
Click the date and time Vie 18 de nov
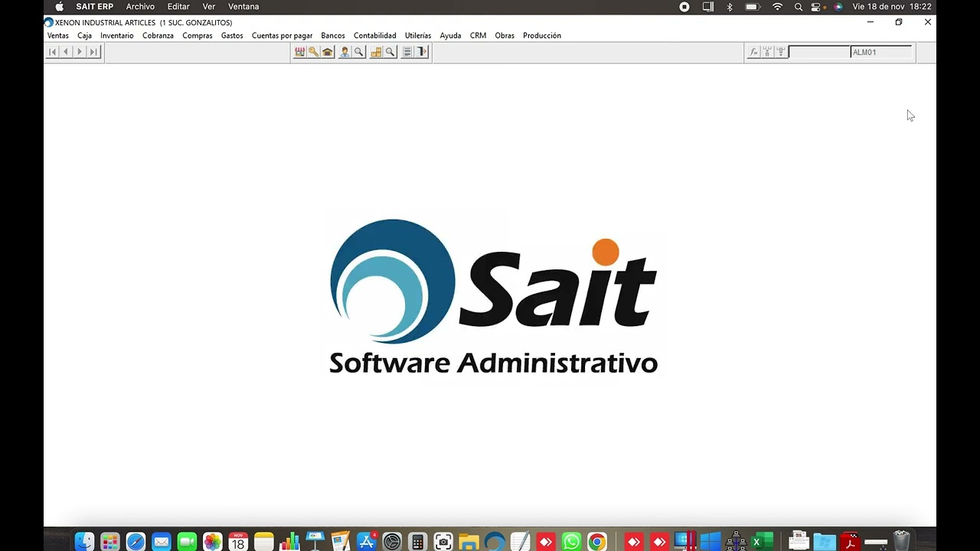tap(892, 7)
